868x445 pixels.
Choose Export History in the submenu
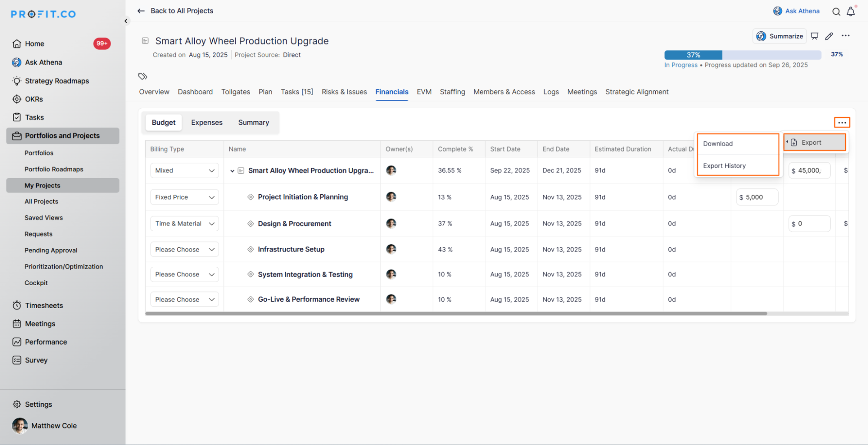click(724, 166)
